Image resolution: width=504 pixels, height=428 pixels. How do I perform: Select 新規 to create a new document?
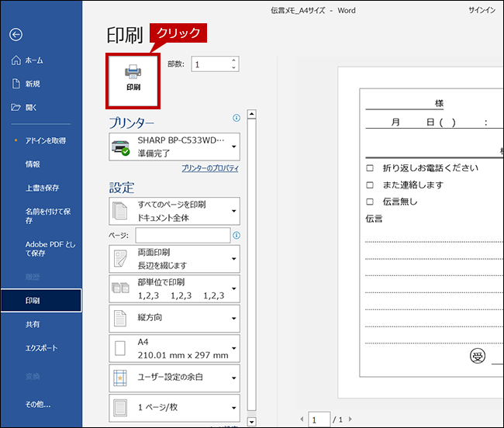coord(32,84)
